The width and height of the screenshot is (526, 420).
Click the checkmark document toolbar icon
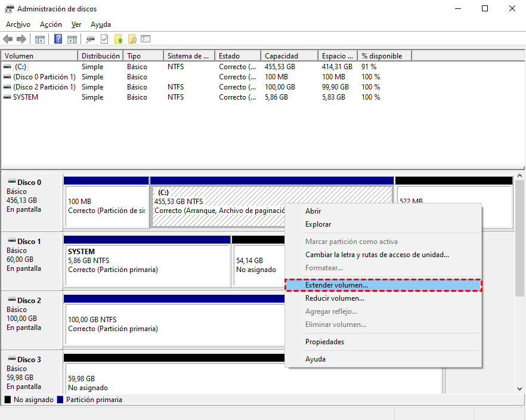click(x=104, y=39)
